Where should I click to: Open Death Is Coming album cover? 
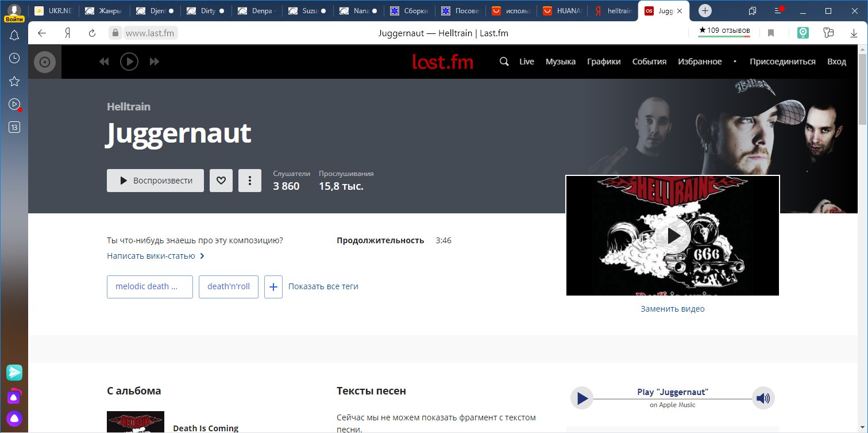click(x=136, y=422)
